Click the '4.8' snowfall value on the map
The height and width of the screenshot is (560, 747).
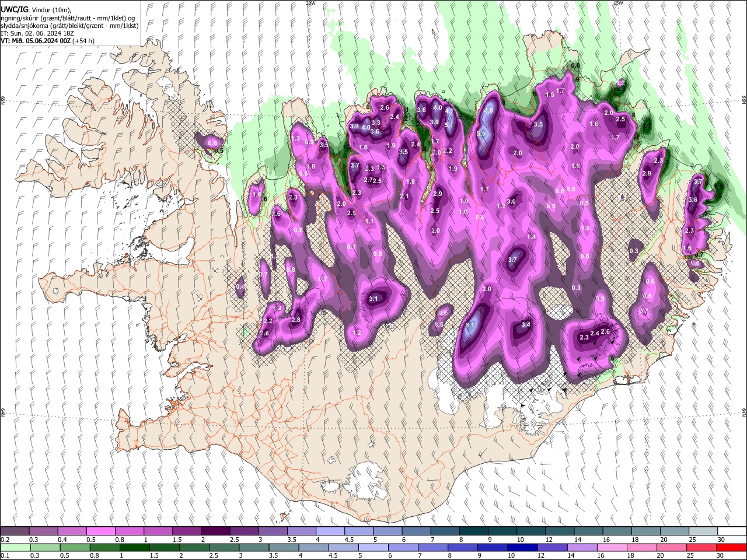[x=488, y=110]
